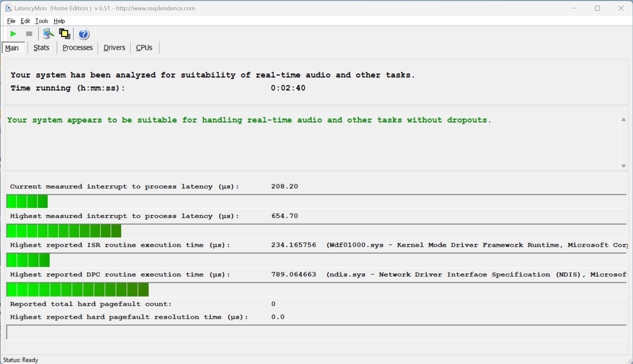Image resolution: width=633 pixels, height=364 pixels.
Task: Open options via the monitor-with-pen icon
Action: [48, 34]
